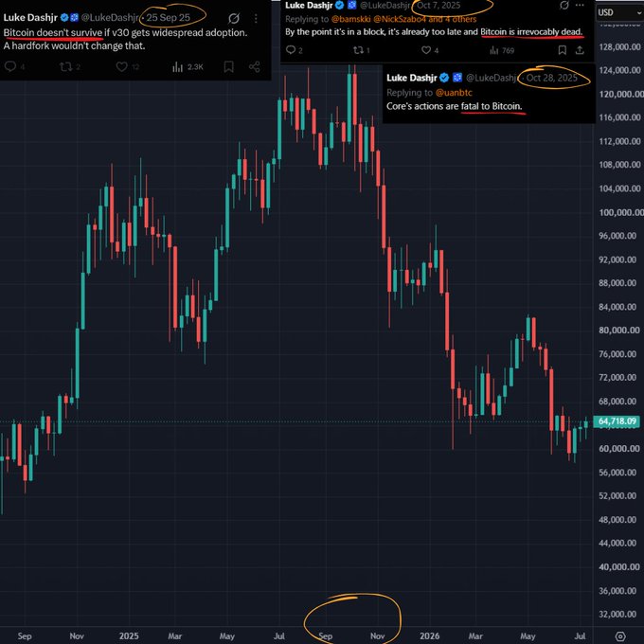This screenshot has height=644, width=644.
Task: Click verified badge on the Oct 28, 2025 tweet
Action: coord(444,78)
